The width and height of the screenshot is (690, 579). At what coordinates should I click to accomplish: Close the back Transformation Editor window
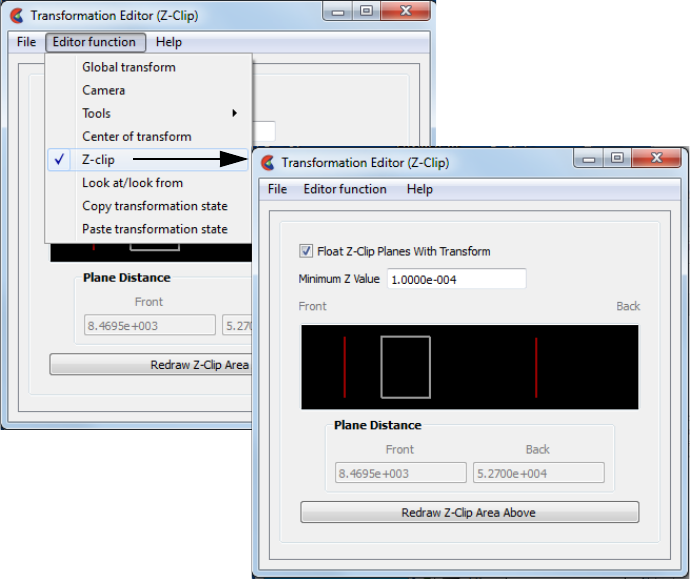tap(405, 11)
